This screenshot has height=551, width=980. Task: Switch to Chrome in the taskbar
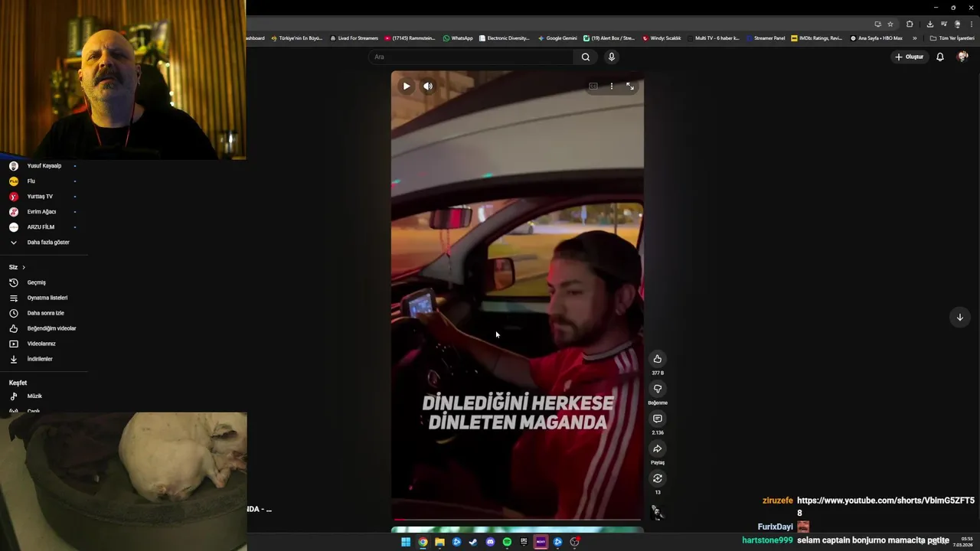coord(423,542)
